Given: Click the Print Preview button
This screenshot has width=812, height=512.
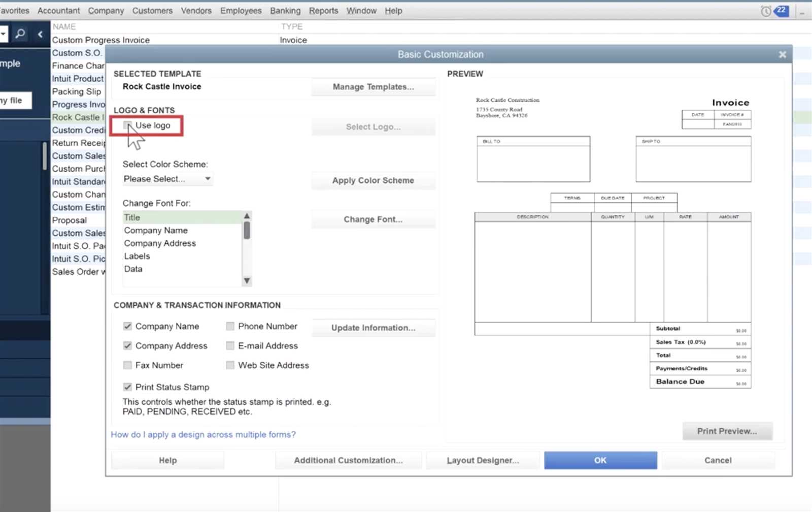Looking at the screenshot, I should click(727, 431).
